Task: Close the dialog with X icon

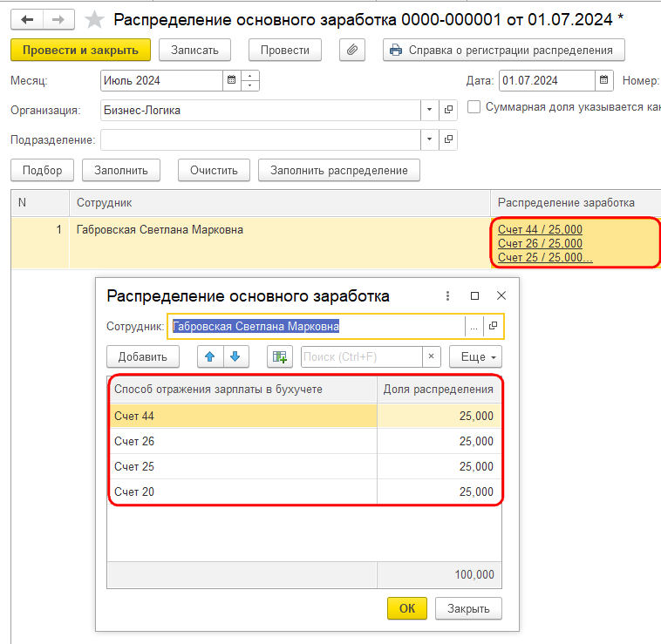Action: click(x=501, y=295)
